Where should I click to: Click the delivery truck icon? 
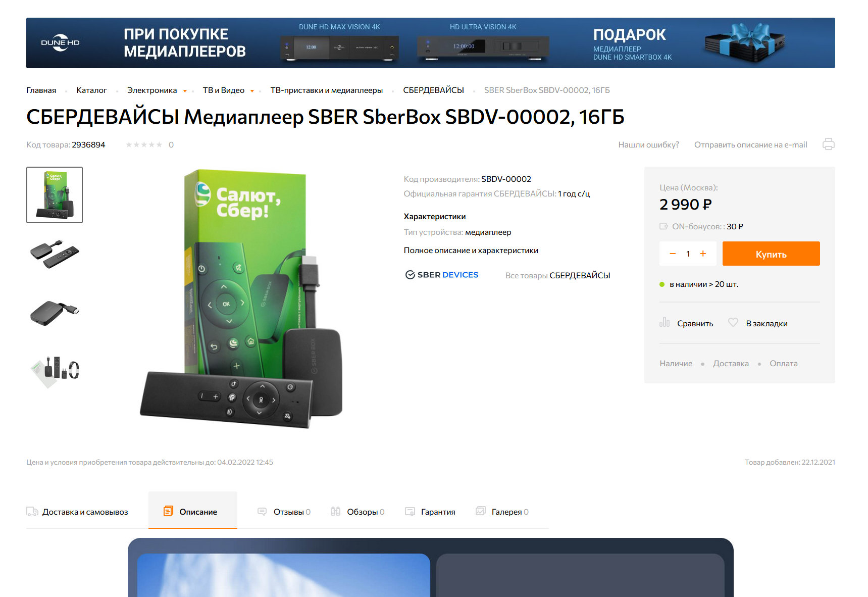(32, 512)
